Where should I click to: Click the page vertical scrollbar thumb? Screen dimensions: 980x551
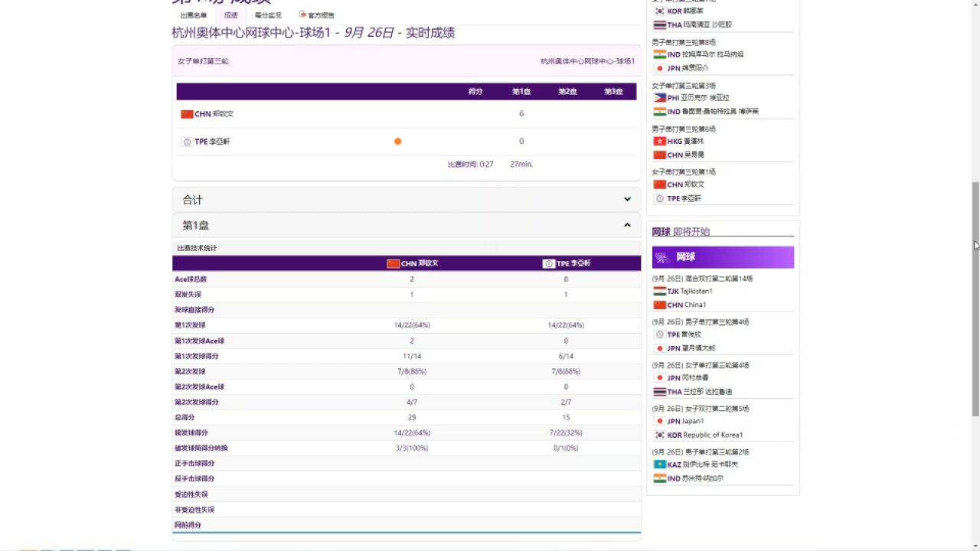(975, 298)
